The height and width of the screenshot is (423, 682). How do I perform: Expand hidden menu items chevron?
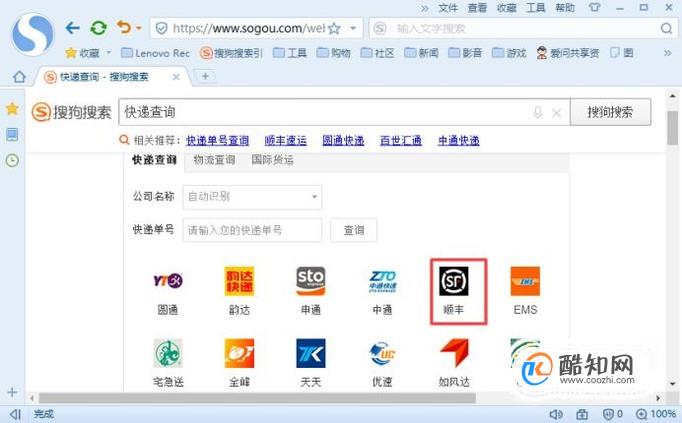425,8
